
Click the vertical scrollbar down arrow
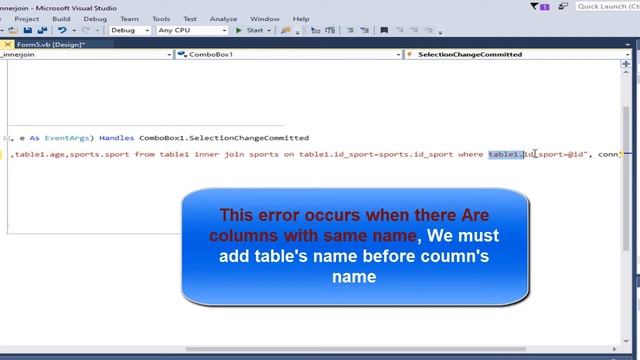click(626, 341)
